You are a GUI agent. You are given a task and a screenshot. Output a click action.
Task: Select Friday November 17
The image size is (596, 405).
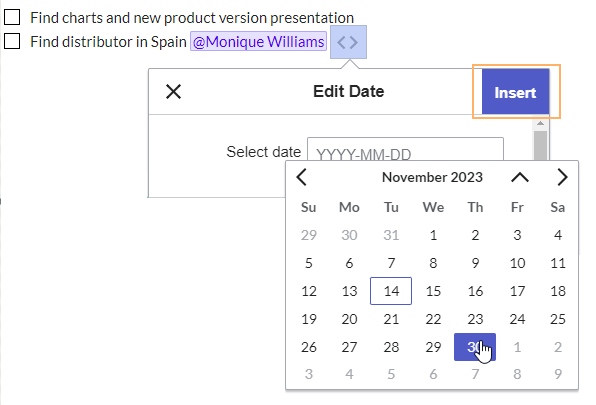tap(517, 291)
